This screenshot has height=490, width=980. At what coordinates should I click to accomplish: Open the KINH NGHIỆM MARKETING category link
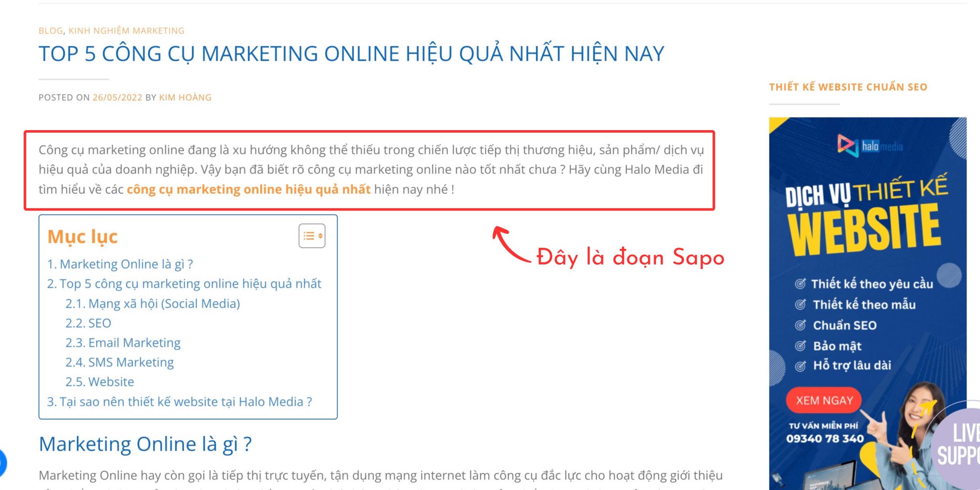(126, 31)
